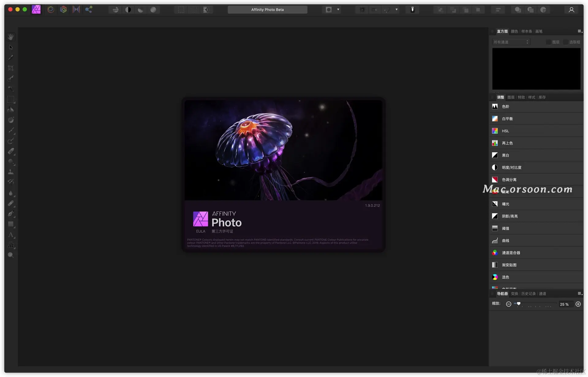Choose the Artistic Text tool
This screenshot has width=588, height=377.
(x=11, y=235)
